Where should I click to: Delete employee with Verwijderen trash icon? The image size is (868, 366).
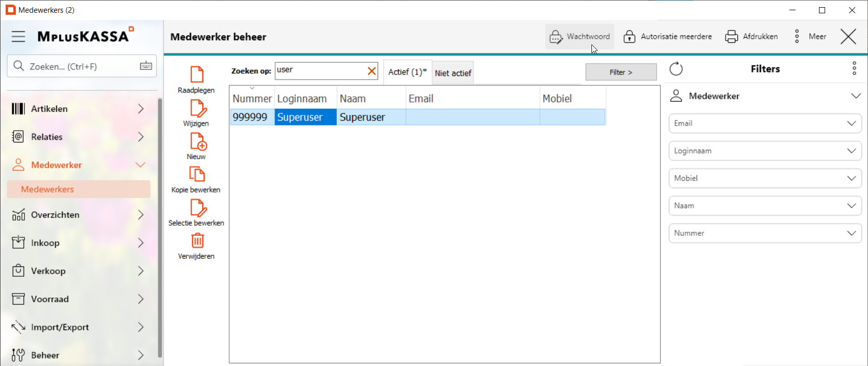197,240
